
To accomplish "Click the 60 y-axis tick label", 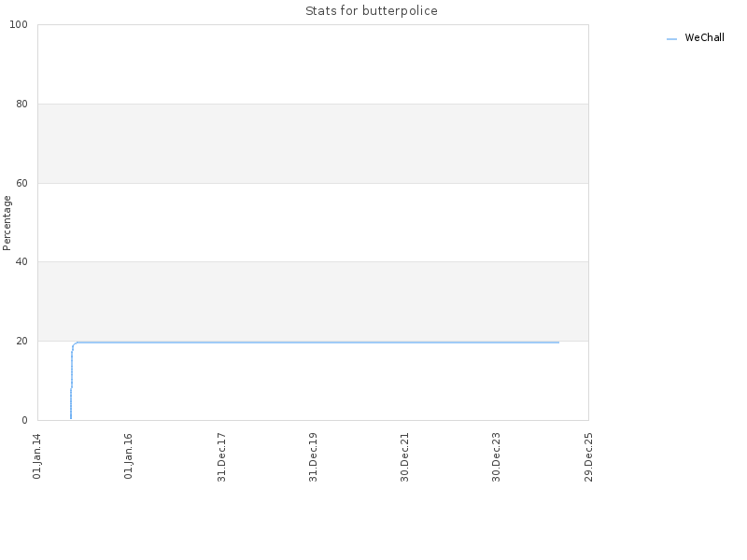I will pos(21,183).
